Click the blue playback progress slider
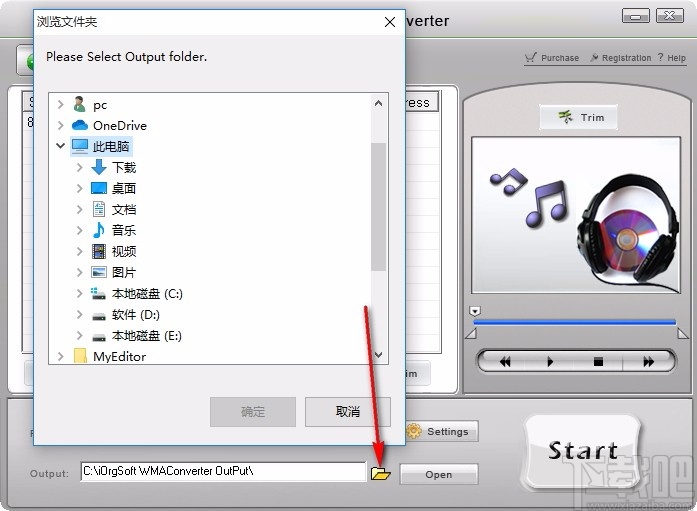This screenshot has height=511, width=697. [574, 322]
